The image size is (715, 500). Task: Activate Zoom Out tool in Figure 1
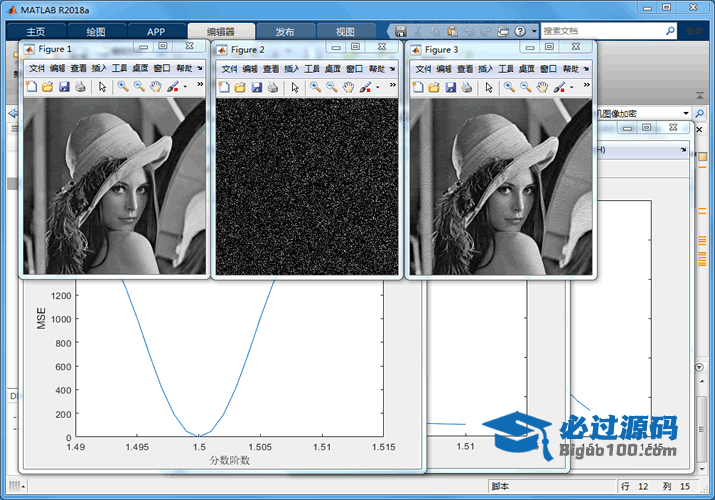pyautogui.click(x=139, y=87)
